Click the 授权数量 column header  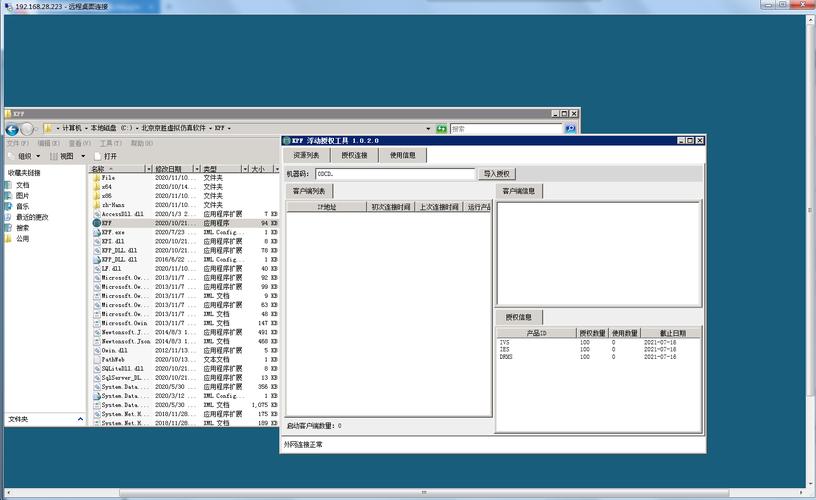point(592,333)
